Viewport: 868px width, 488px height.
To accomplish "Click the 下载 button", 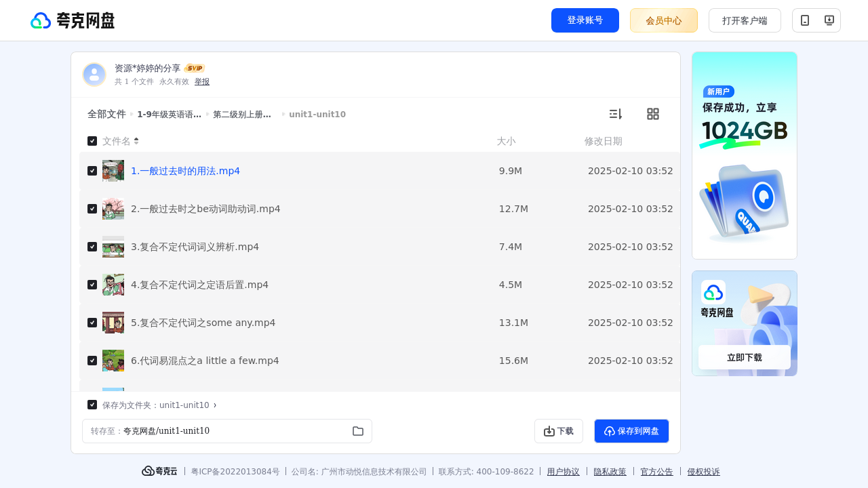I will (x=559, y=431).
